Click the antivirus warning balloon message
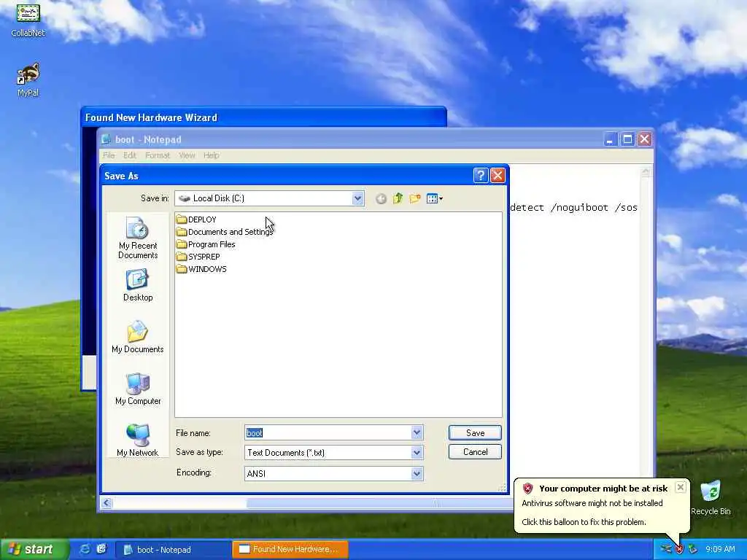 [592, 513]
